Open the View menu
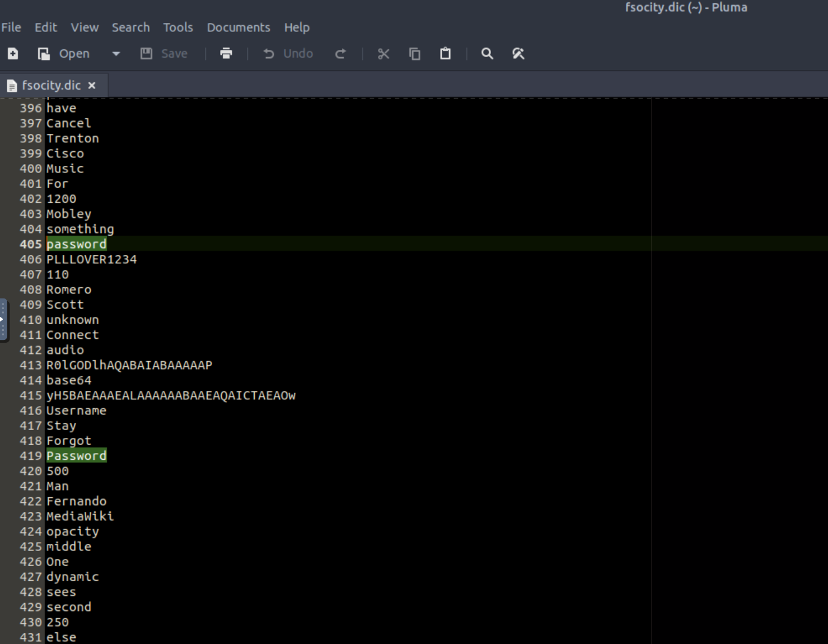Screen dimensions: 828x644 [85, 27]
